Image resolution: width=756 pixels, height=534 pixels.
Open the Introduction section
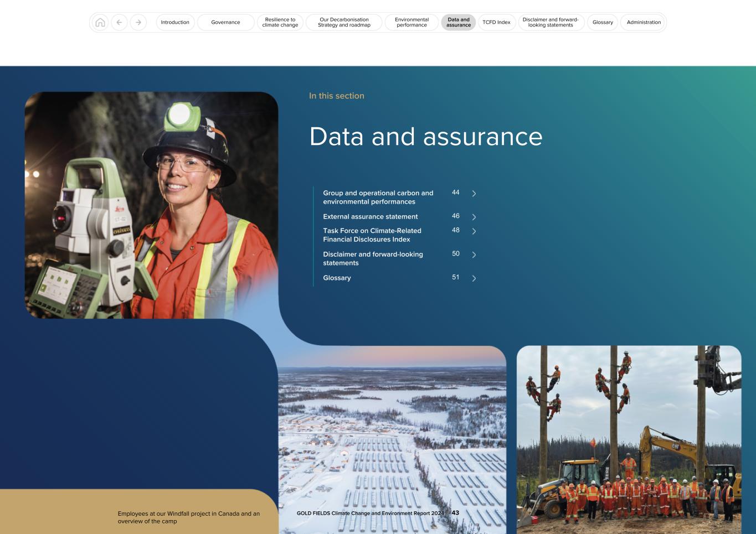tap(174, 22)
